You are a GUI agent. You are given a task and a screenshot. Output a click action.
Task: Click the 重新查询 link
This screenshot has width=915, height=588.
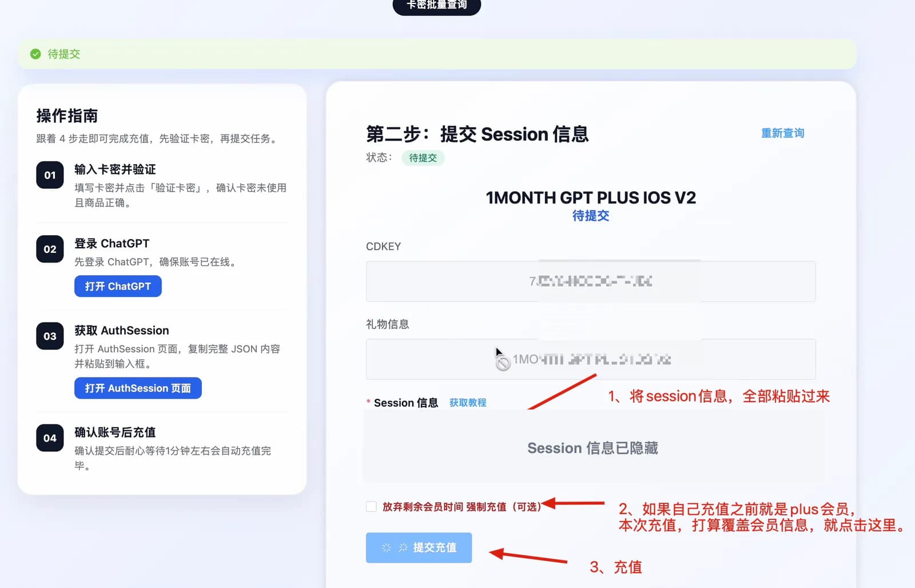coord(782,133)
